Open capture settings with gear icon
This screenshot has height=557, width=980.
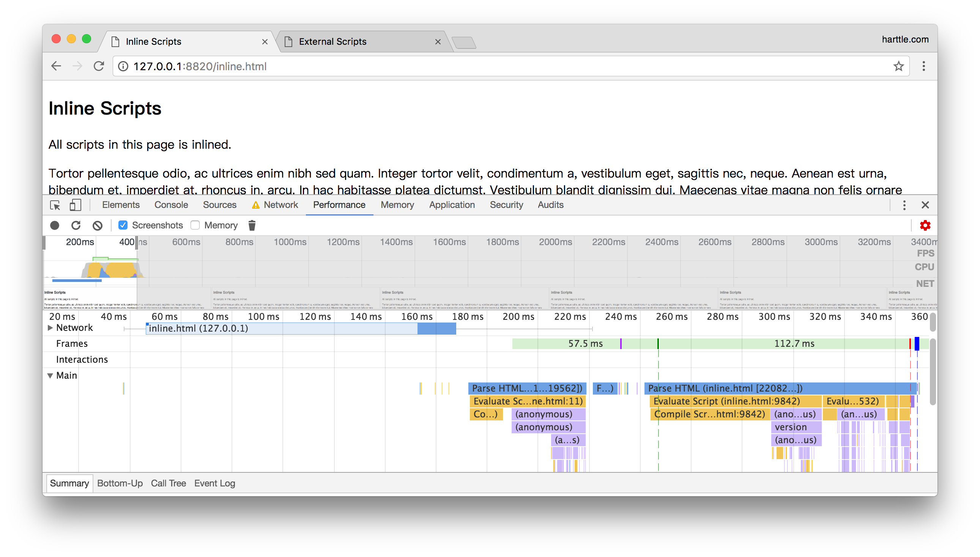tap(926, 225)
